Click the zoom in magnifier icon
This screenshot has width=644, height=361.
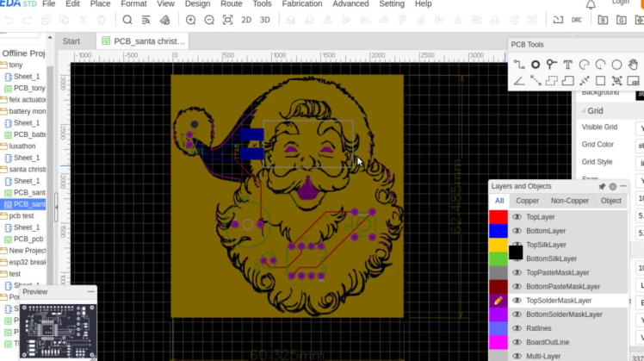(189, 20)
